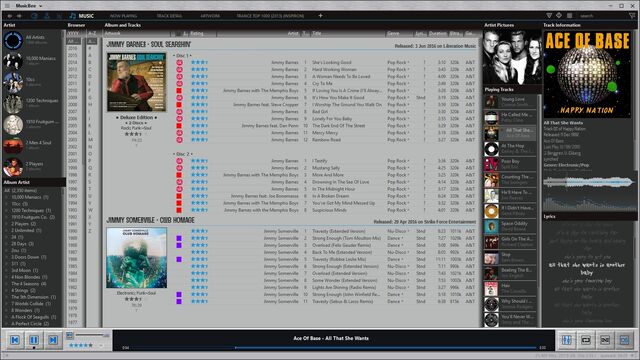Screen dimensions: 640x360
Task: Collapse Disc 2 group of Soul Searchin'
Action: 182,154
